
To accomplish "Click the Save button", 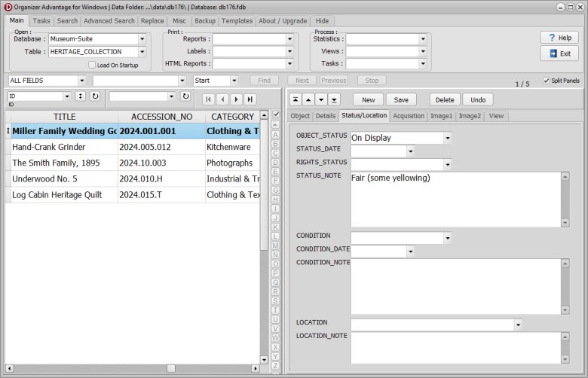I will tap(401, 99).
